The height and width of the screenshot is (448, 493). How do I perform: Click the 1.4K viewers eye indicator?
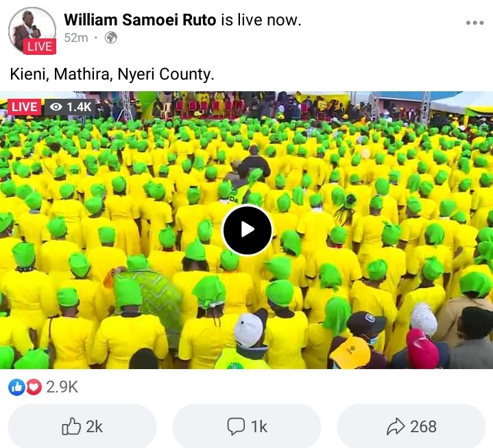70,107
